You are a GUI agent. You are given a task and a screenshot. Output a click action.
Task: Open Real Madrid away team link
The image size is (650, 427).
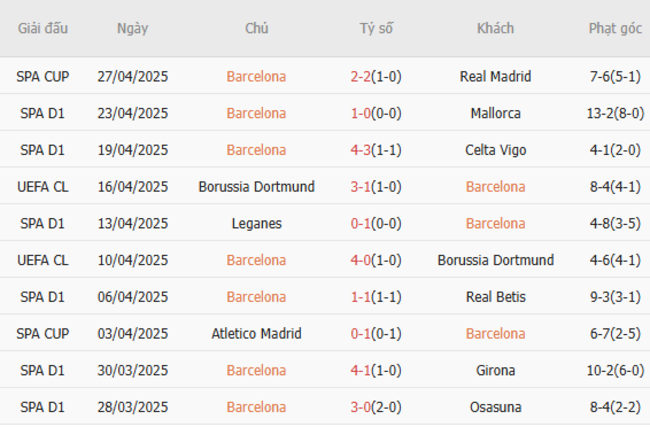click(x=495, y=76)
